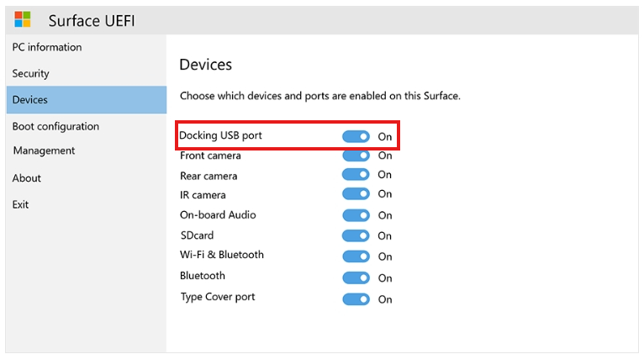
Task: Go to the Security section
Action: (x=31, y=74)
